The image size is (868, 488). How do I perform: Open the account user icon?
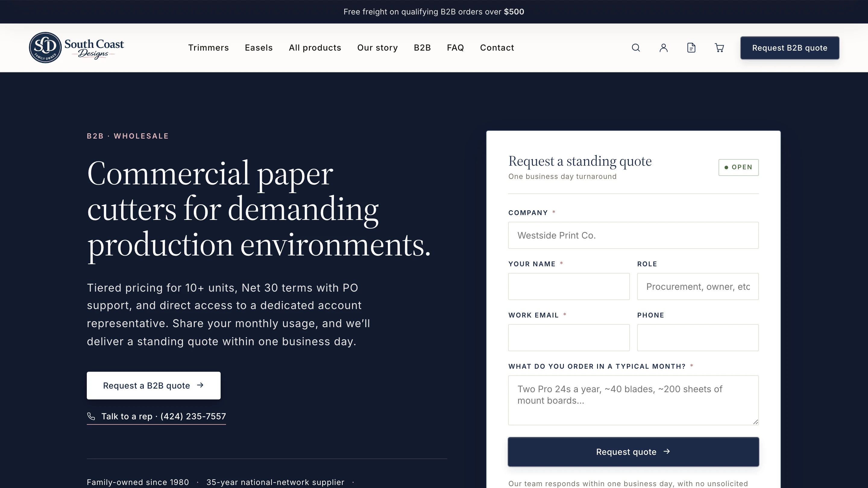coord(663,48)
